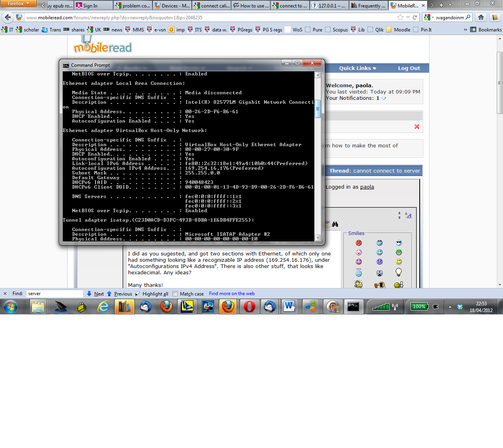Insert the winking blue smiley

pyautogui.click(x=380, y=252)
